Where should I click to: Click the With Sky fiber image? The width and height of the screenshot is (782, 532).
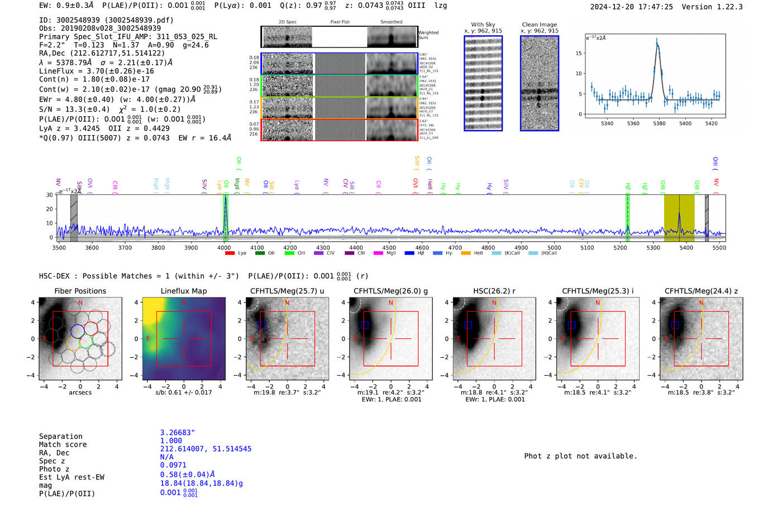[x=483, y=83]
